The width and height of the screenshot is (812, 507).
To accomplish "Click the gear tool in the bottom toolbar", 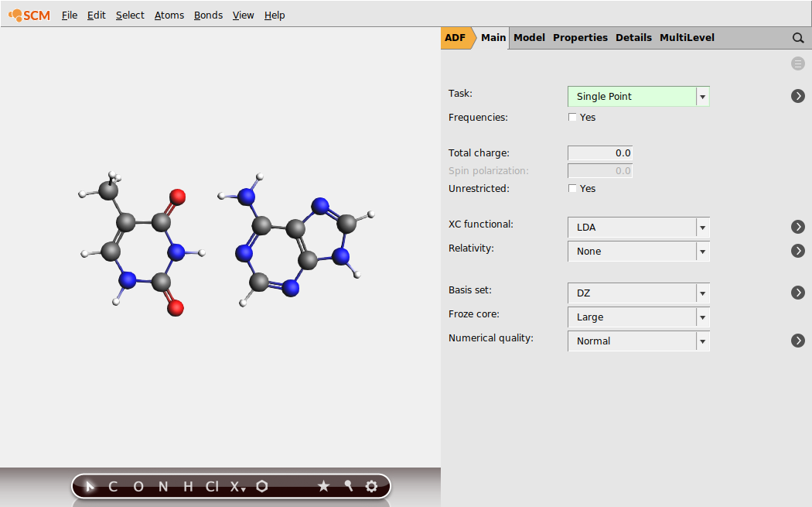I will (x=372, y=486).
